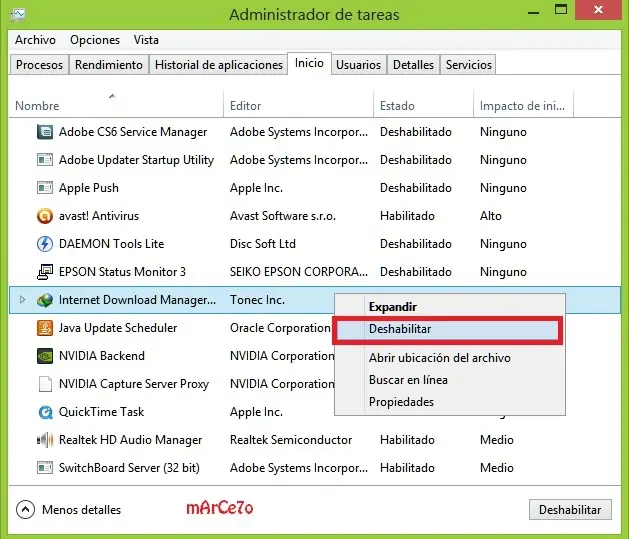
Task: Click the SEIKO EPSON CORPORA... editor cell
Action: coord(299,272)
